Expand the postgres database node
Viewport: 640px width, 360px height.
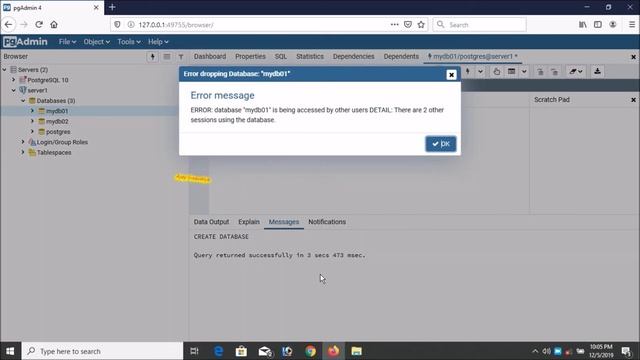[33, 131]
